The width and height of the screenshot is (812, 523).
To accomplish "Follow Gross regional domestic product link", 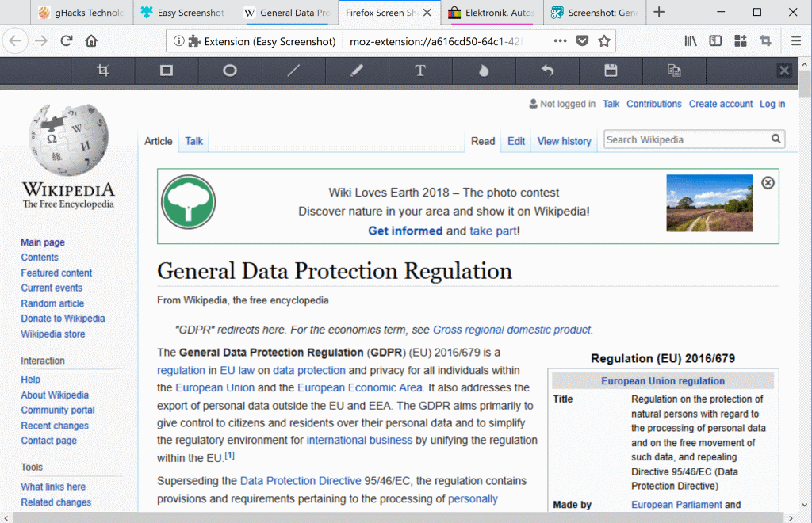I will pyautogui.click(x=511, y=330).
